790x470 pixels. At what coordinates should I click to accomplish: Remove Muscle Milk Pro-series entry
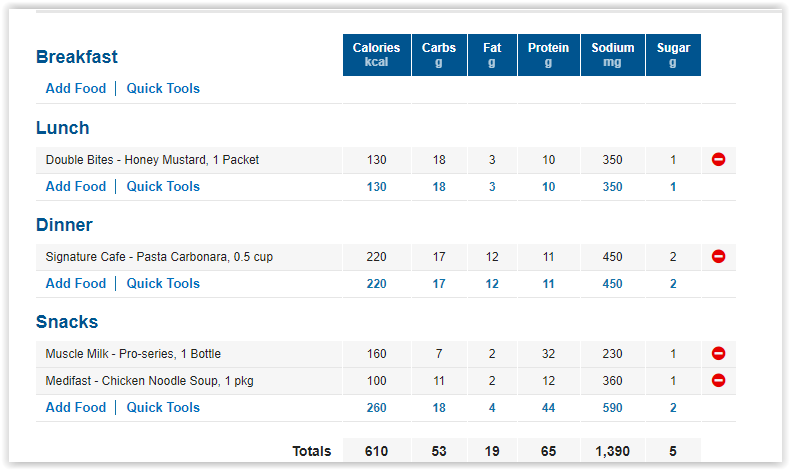coord(718,353)
